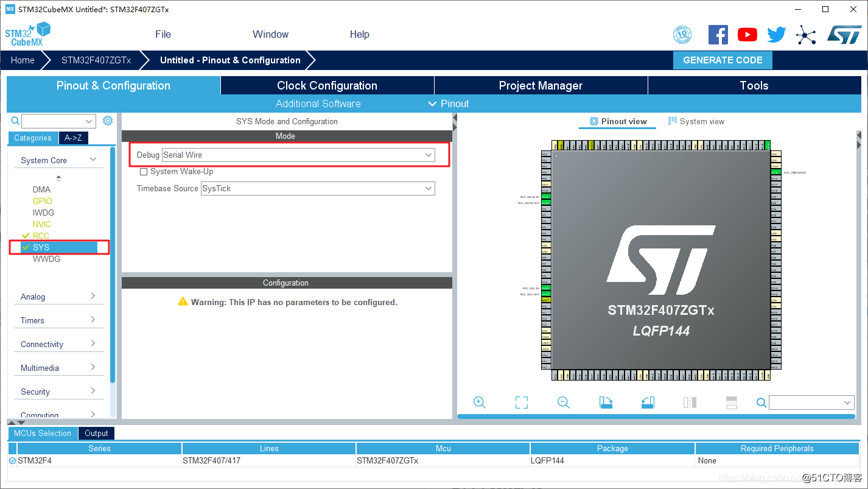The height and width of the screenshot is (489, 868).
Task: Rotate the chip view counter-clockwise
Action: (648, 403)
